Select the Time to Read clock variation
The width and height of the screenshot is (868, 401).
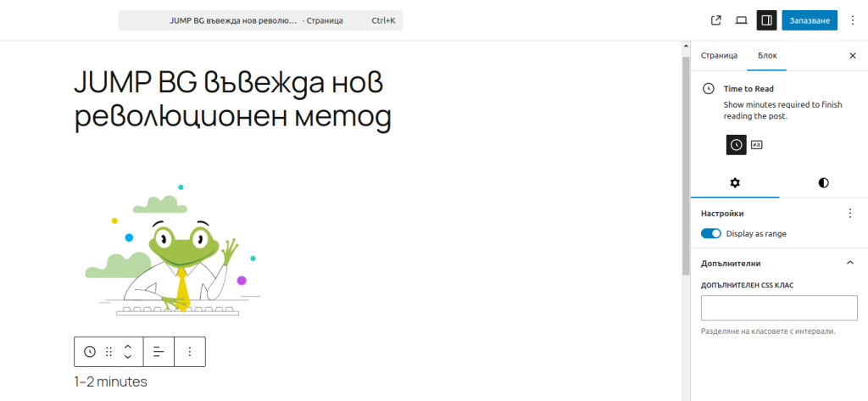click(x=736, y=145)
